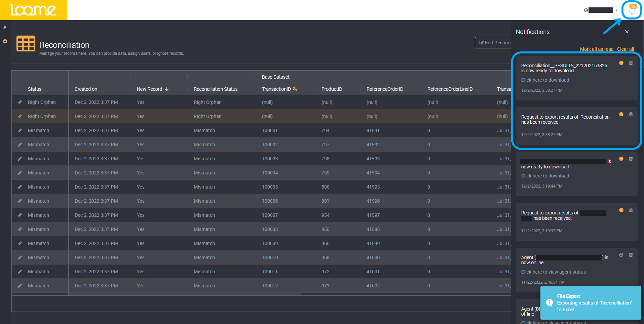Edit row with TransactionID 100001
Image resolution: width=644 pixels, height=324 pixels.
(20, 130)
